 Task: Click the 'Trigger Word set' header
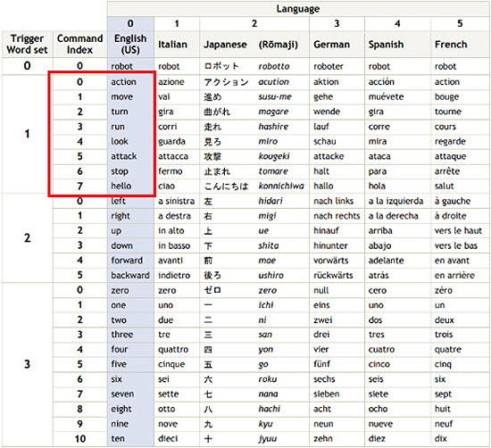(28, 44)
